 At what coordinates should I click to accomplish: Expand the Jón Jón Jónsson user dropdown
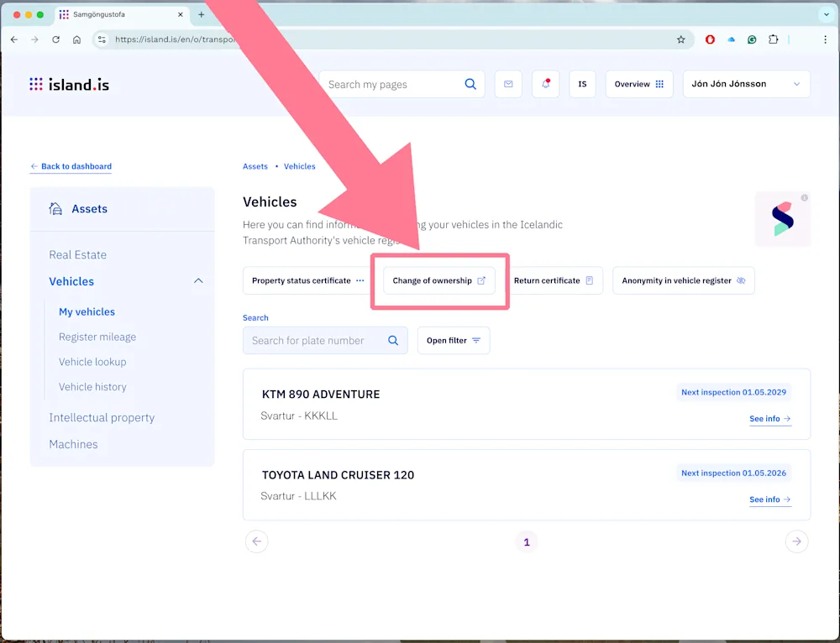pos(746,84)
